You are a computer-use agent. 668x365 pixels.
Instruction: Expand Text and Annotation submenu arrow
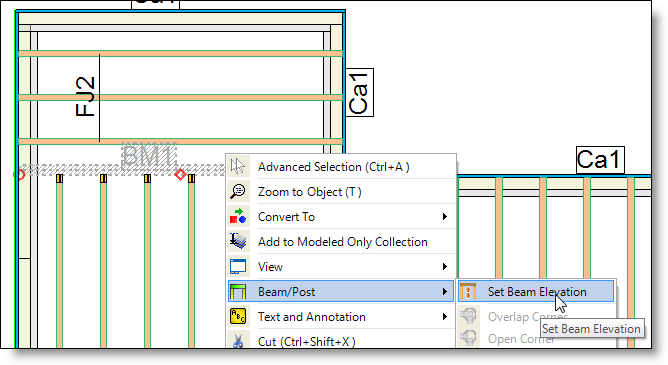[x=445, y=316]
